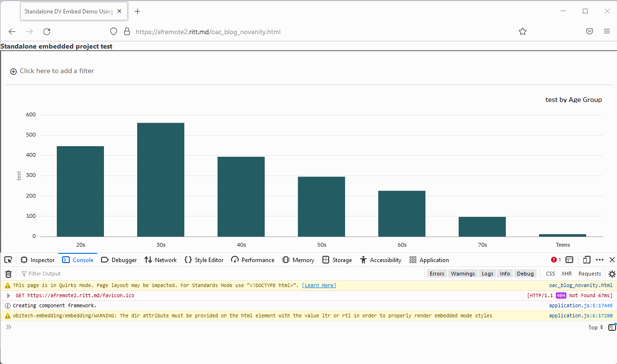Toggle the Errors filter in console
The width and height of the screenshot is (617, 364).
tap(437, 274)
